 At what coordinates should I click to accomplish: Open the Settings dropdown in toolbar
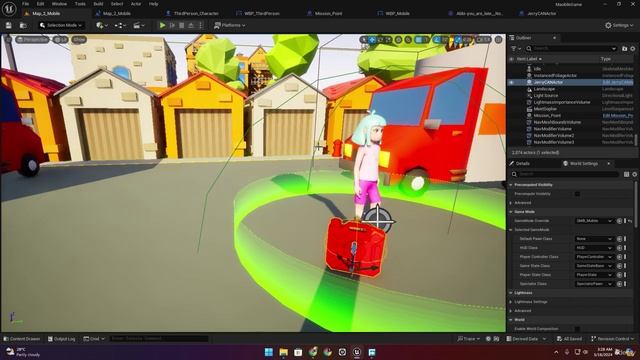tap(619, 25)
